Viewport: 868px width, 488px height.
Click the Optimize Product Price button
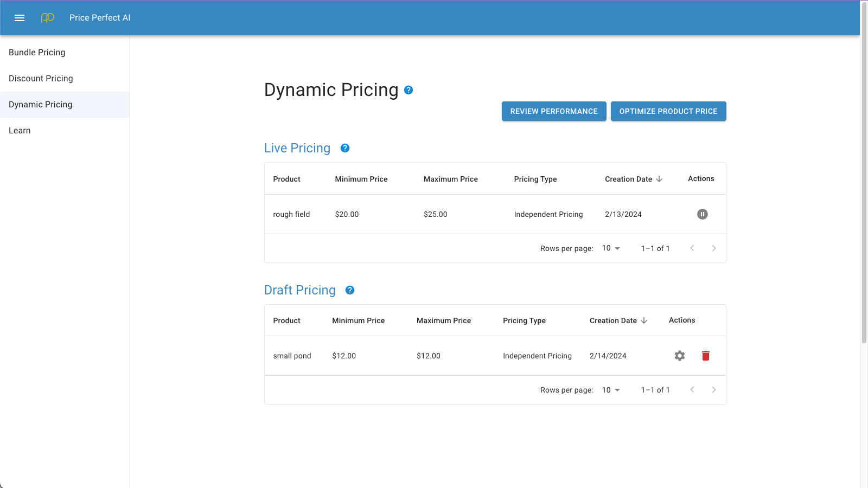coord(668,111)
